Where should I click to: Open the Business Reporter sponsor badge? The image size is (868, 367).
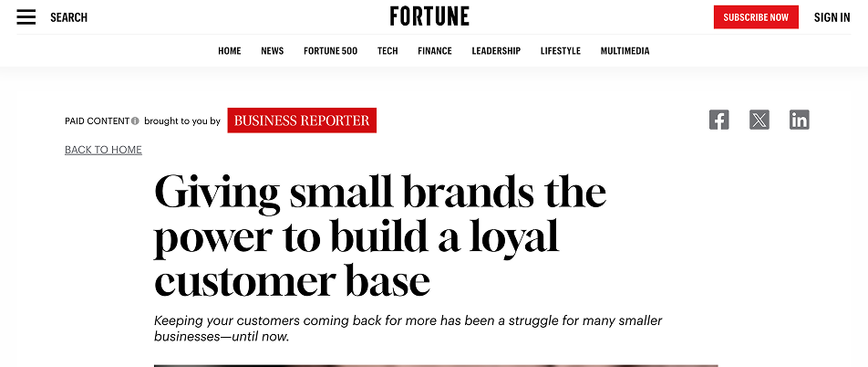[302, 121]
